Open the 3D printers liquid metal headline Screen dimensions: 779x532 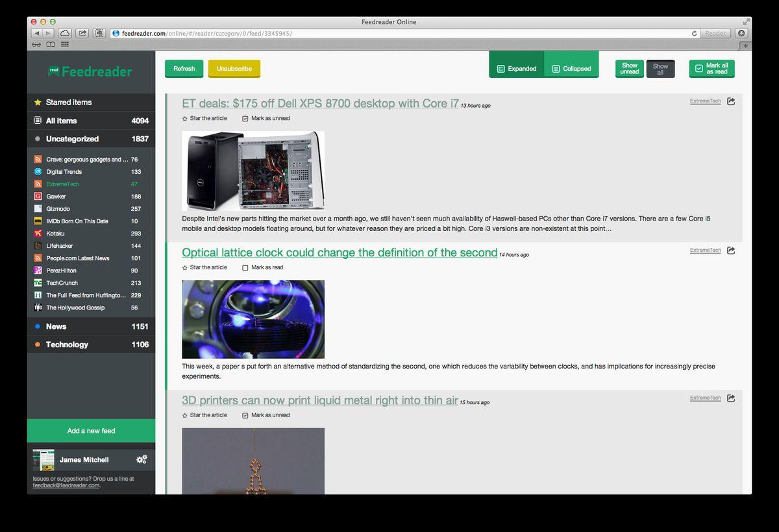pos(320,400)
